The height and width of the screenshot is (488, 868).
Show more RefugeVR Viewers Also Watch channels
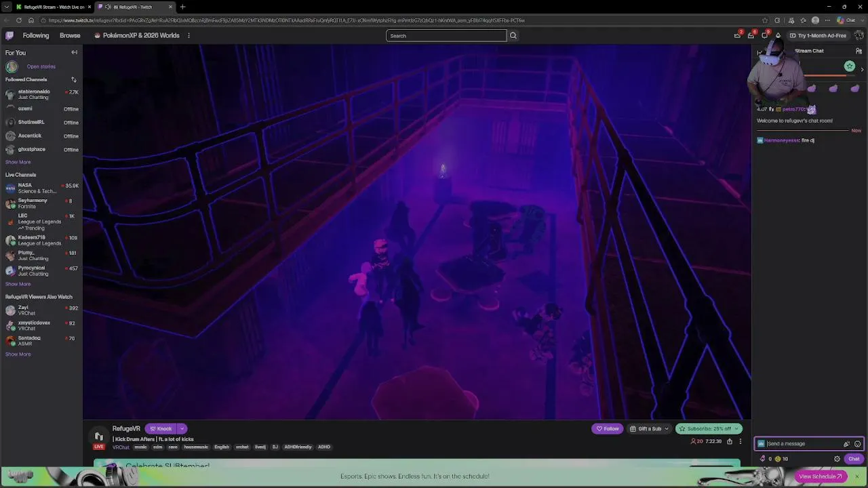point(18,354)
